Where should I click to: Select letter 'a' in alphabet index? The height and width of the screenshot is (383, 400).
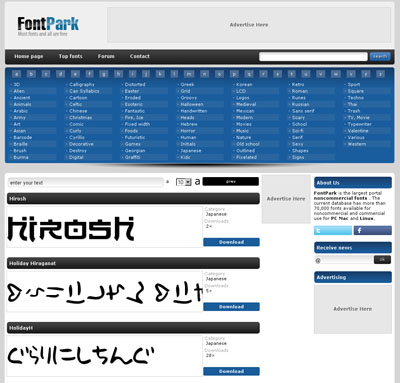(17, 74)
